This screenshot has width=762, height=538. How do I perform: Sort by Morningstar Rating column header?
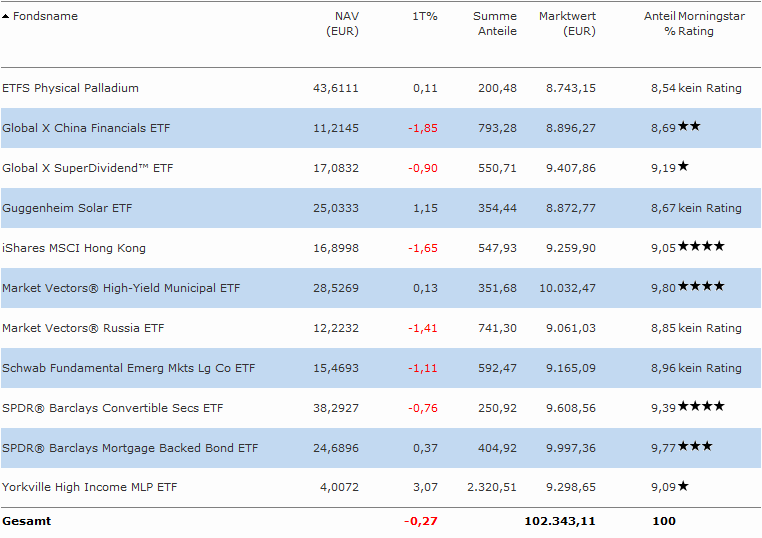point(710,23)
